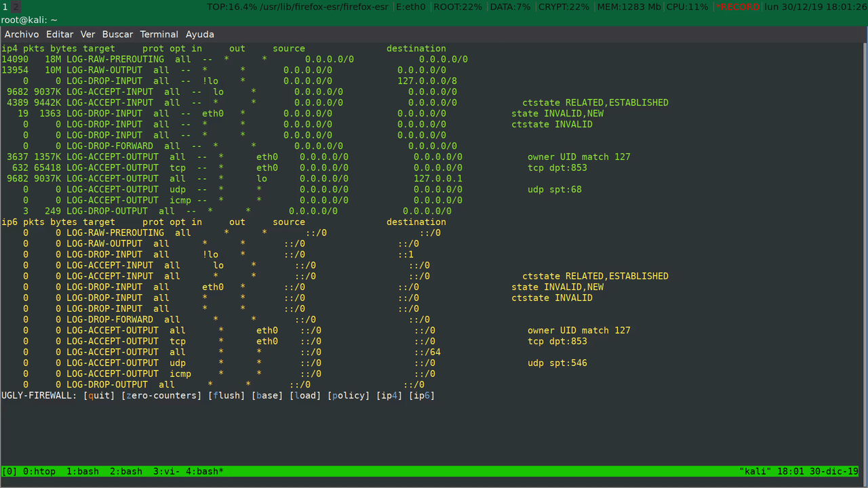Click the ip4 tcp dpt:853 text
868x488 pixels.
(557, 167)
